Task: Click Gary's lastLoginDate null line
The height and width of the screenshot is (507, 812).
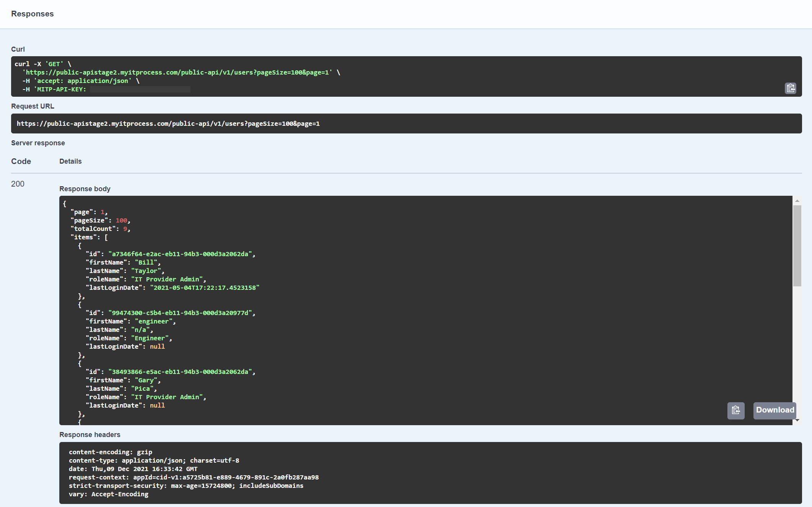Action: (x=125, y=405)
